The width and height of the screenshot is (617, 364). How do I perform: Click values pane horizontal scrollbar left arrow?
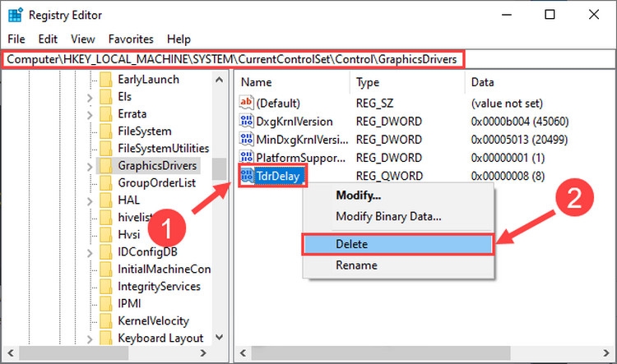(244, 353)
